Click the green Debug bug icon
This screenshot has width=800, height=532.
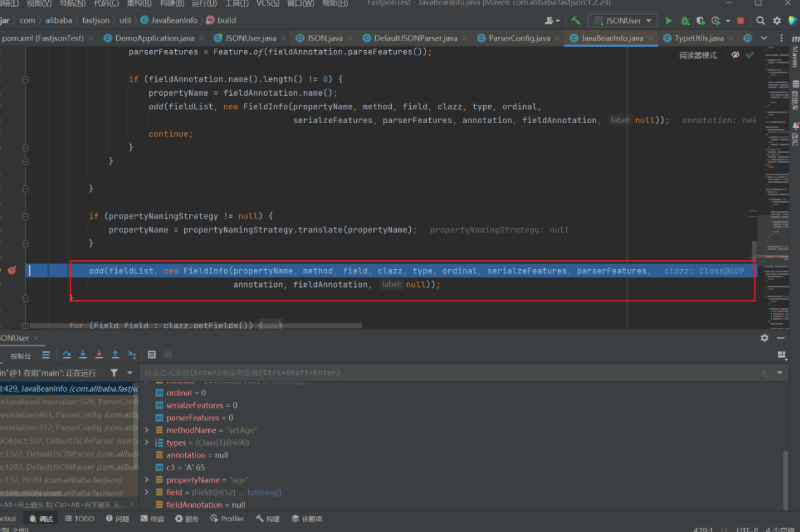[685, 21]
